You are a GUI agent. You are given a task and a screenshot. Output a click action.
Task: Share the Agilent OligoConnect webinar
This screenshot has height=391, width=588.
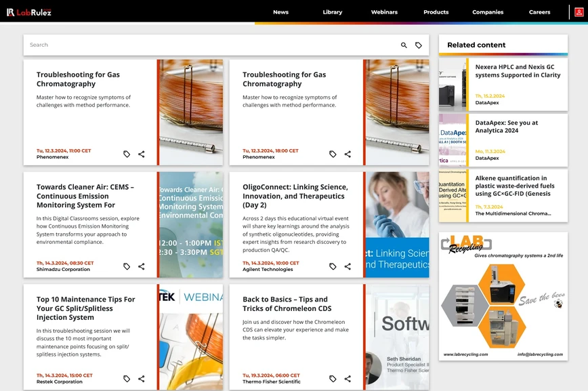[348, 266]
